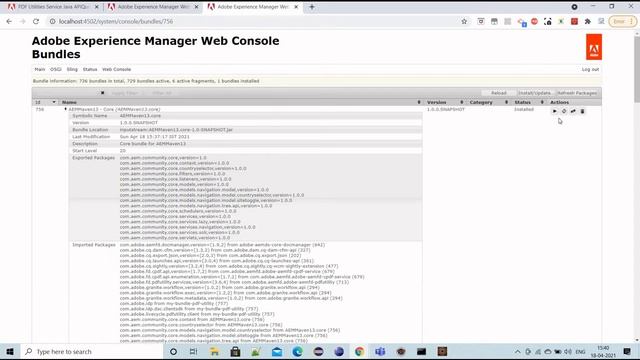Open Google Chrome from taskbar

click(x=359, y=351)
